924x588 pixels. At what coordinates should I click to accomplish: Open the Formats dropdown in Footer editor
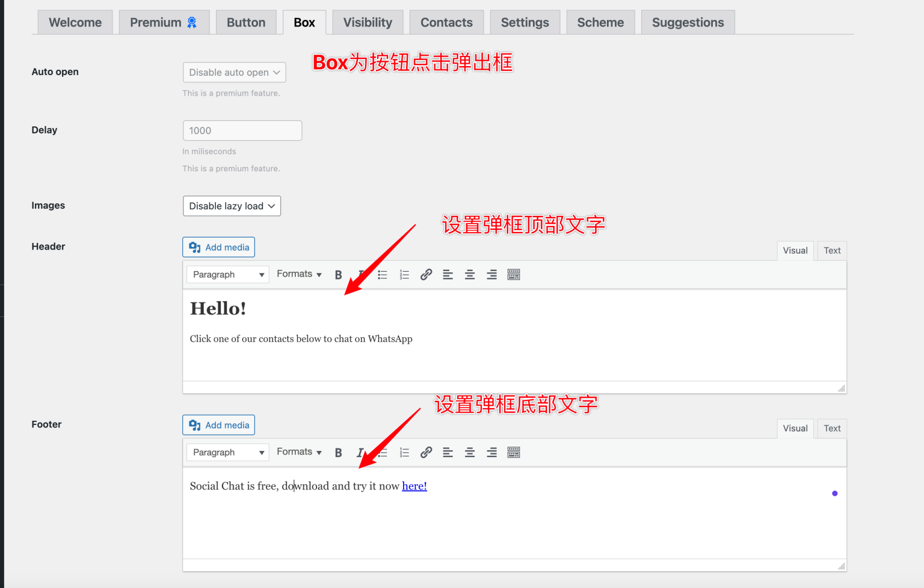pyautogui.click(x=299, y=452)
